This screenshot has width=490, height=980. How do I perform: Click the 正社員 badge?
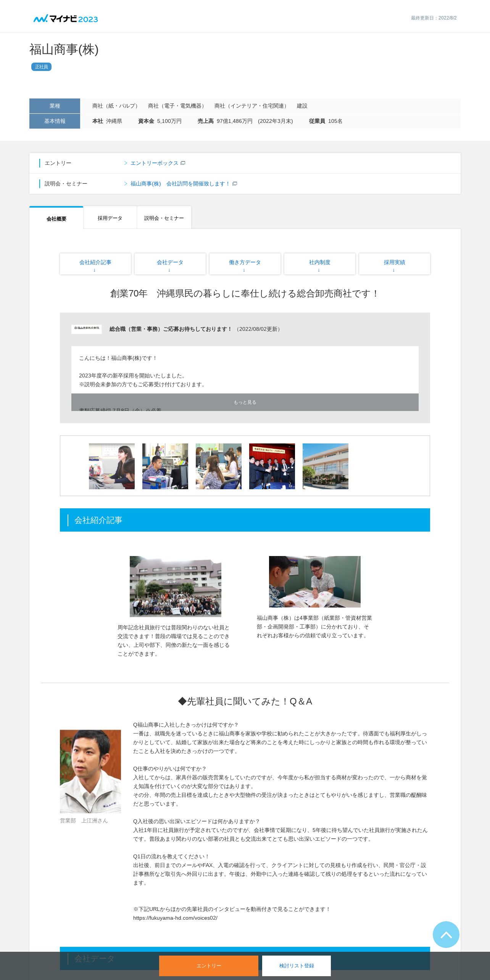[x=41, y=67]
